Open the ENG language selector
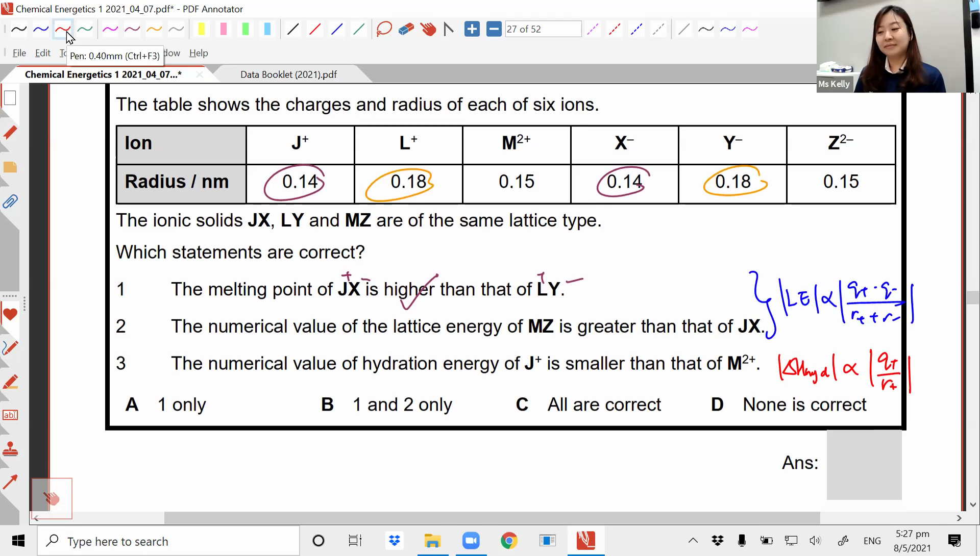The height and width of the screenshot is (556, 980). [x=872, y=541]
